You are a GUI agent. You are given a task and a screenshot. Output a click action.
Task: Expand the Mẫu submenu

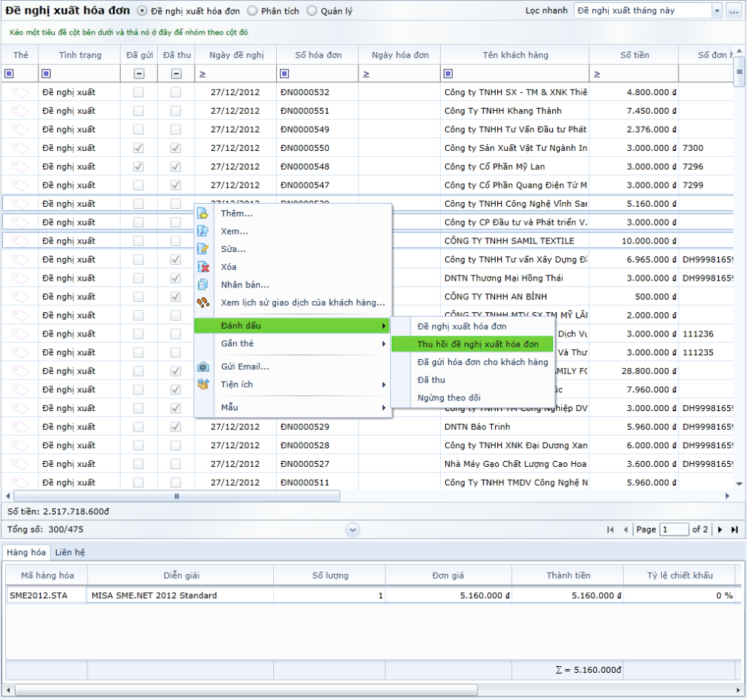[x=293, y=408]
